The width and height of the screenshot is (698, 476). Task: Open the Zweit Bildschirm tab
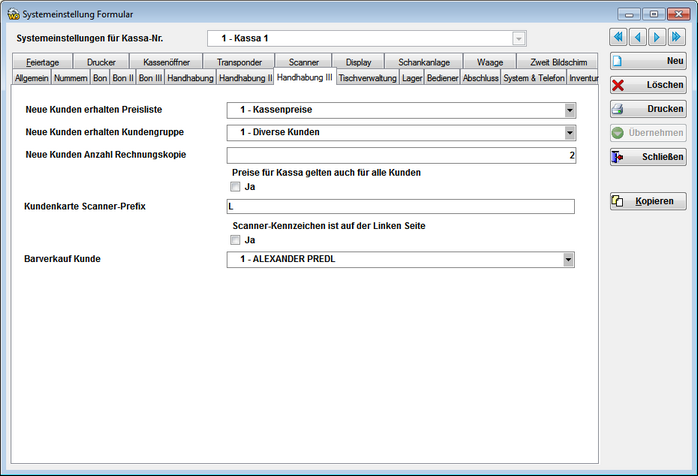pyautogui.click(x=558, y=62)
